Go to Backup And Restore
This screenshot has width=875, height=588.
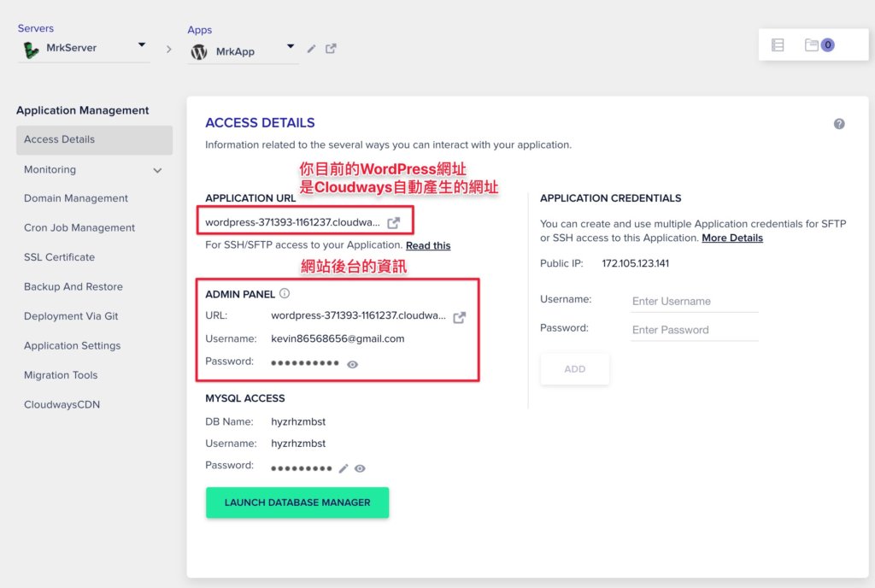click(x=73, y=287)
